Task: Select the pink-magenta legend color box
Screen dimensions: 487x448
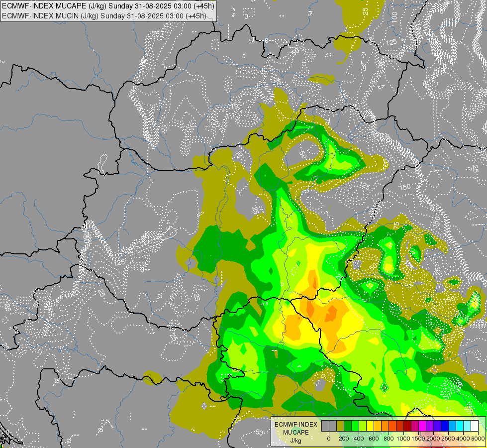Action: pos(415,426)
